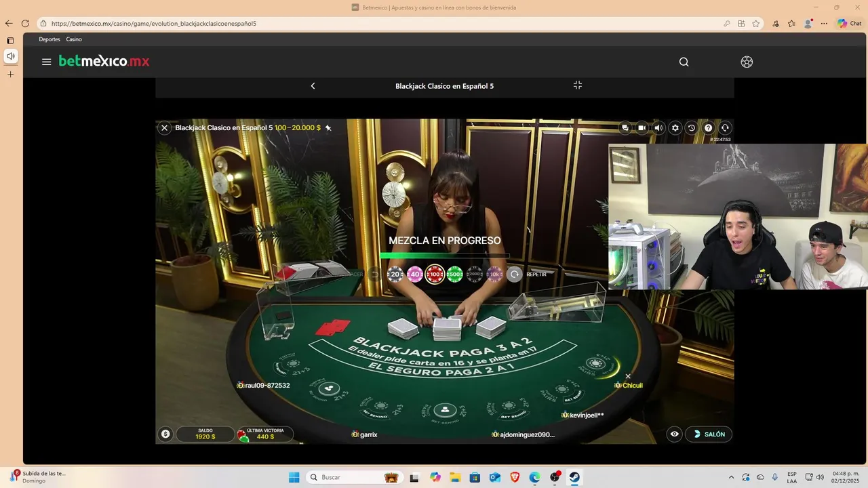This screenshot has height=488, width=868.
Task: Open Outlook from the taskbar
Action: (495, 477)
